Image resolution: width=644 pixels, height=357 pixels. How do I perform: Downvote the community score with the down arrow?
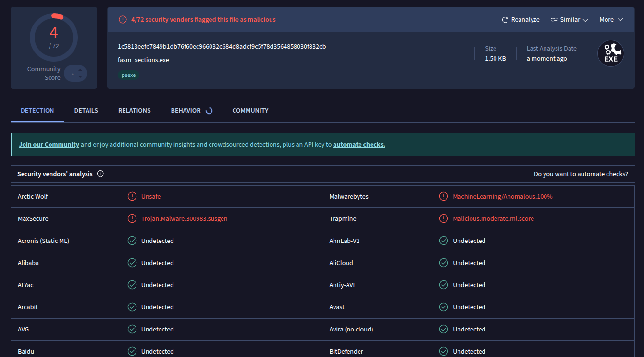(x=80, y=77)
